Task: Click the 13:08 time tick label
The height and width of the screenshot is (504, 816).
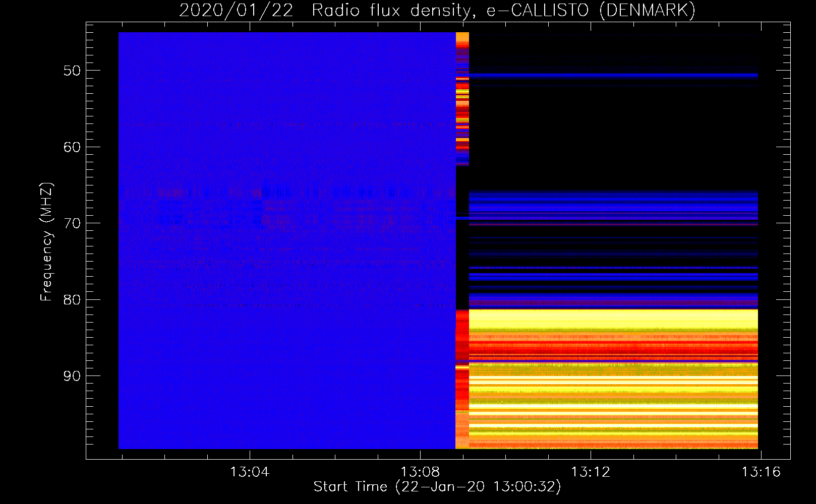Action: tap(420, 472)
